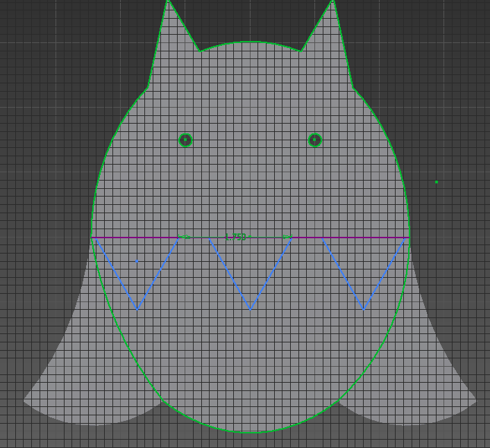Select the purple horizontal sketch line
Screen dimensions: 490x448
pos(250,238)
